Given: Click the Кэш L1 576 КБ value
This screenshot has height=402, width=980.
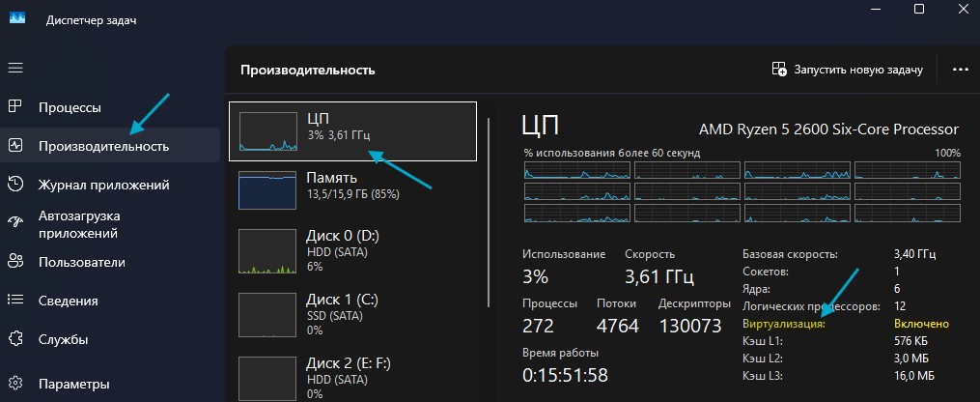Looking at the screenshot, I should point(910,341).
